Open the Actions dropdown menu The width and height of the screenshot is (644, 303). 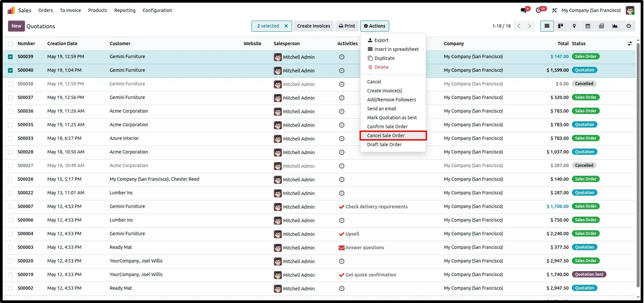click(x=375, y=26)
